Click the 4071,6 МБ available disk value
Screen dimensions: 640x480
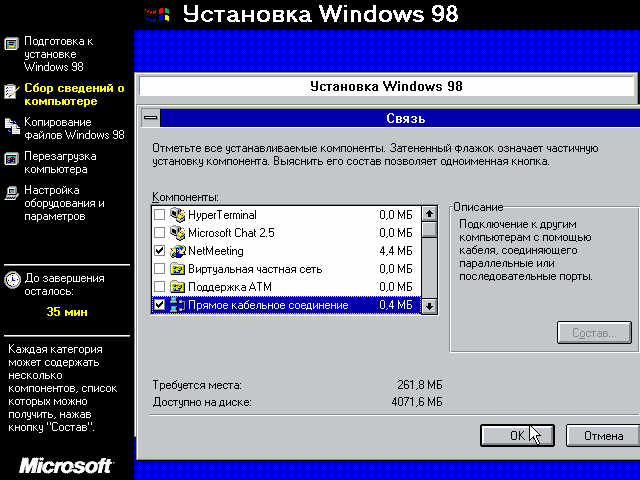(x=416, y=402)
